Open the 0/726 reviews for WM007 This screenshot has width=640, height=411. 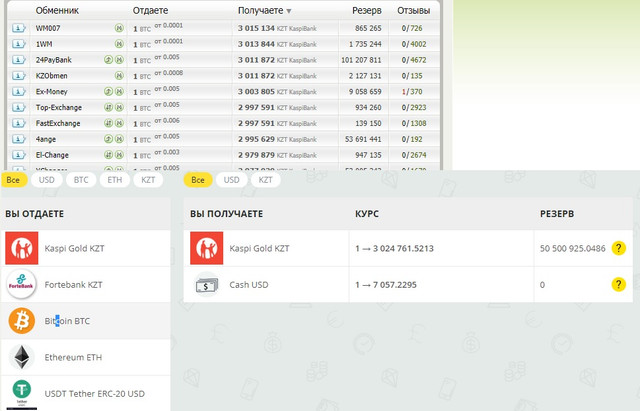[412, 28]
